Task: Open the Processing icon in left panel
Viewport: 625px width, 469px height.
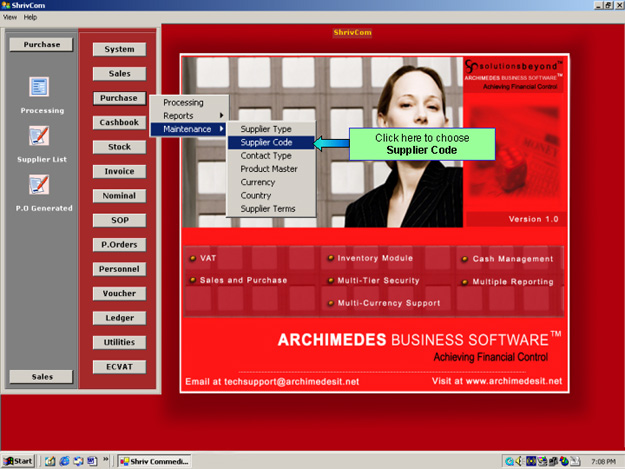Action: (x=40, y=89)
